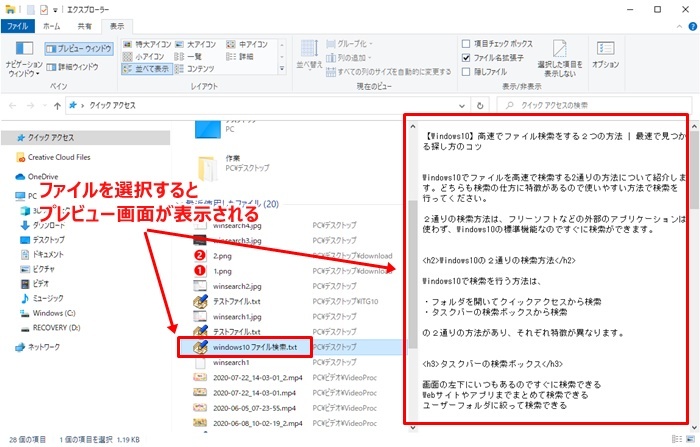Image resolution: width=700 pixels, height=447 pixels.
Task: Uncheck the file name extensions checkbox
Action: [466, 58]
